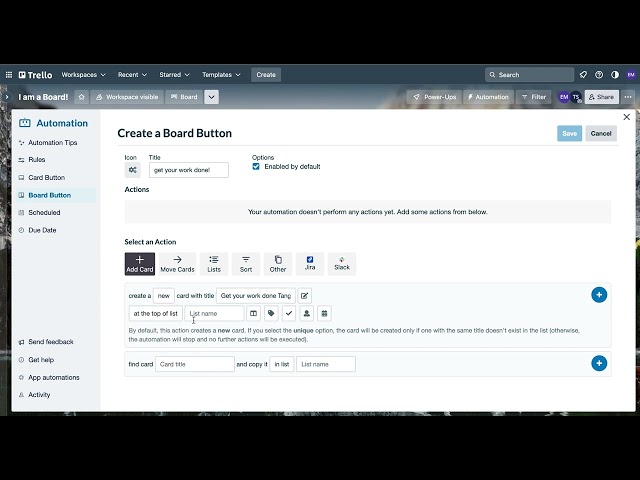Toggle the 'in list' option
Viewport: 640px width, 480px height.
pos(282,364)
